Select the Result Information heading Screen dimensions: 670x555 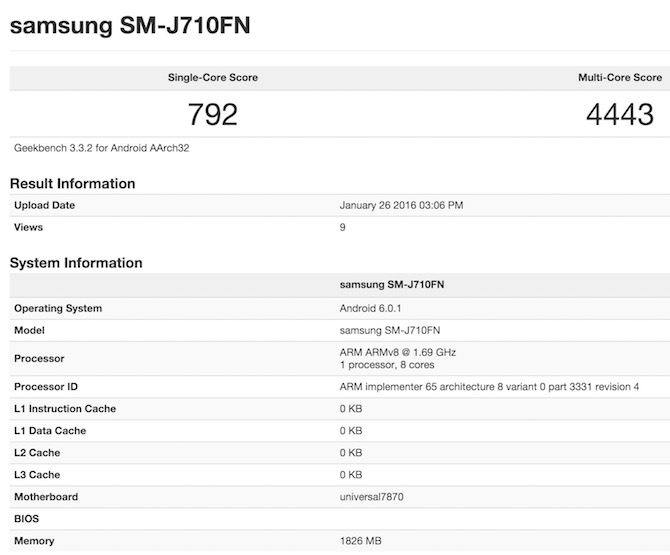tap(72, 184)
